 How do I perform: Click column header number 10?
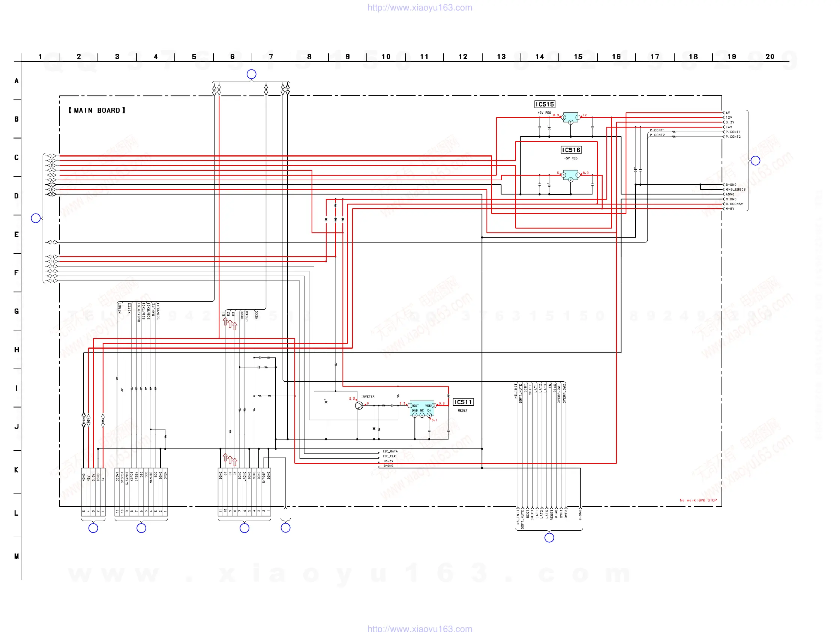click(x=386, y=57)
